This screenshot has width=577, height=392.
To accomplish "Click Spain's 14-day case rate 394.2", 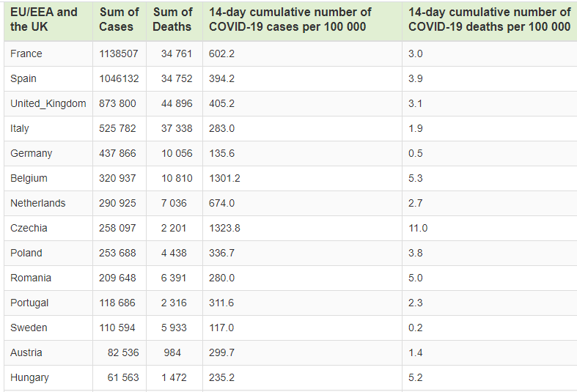I will 221,78.
